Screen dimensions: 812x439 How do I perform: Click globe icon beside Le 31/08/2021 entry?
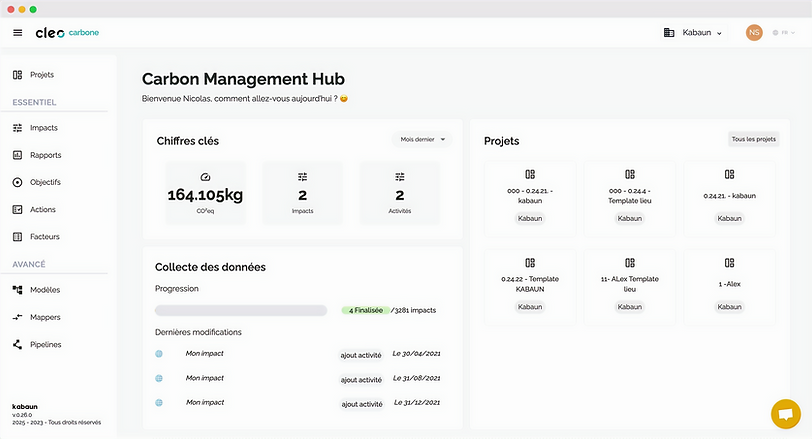coord(159,378)
